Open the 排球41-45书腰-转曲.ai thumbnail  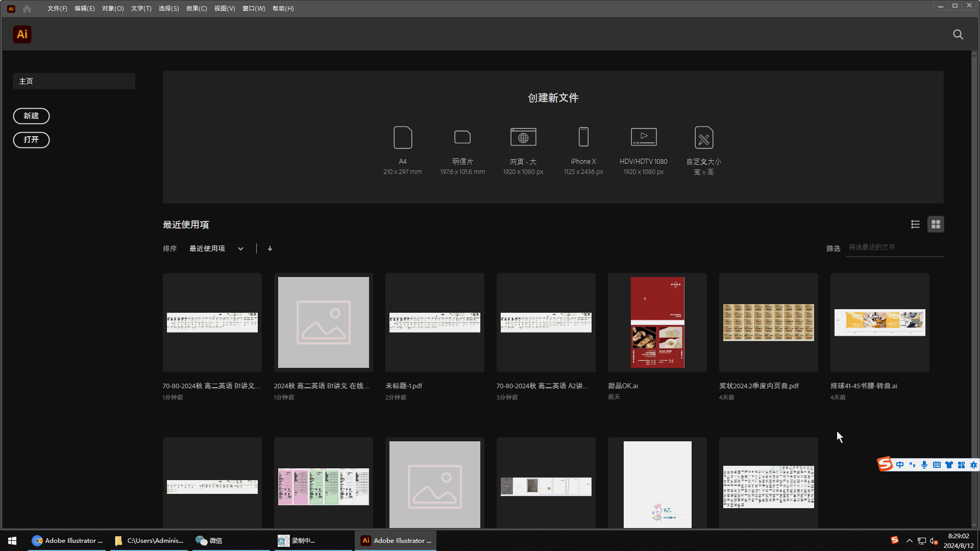[880, 322]
